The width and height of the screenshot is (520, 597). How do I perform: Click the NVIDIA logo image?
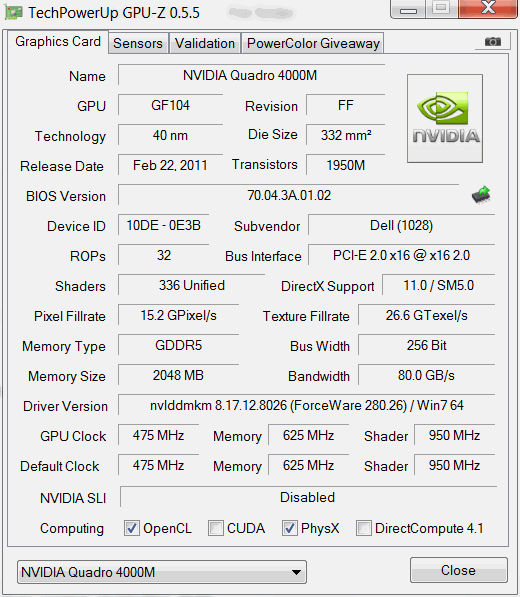[x=445, y=118]
